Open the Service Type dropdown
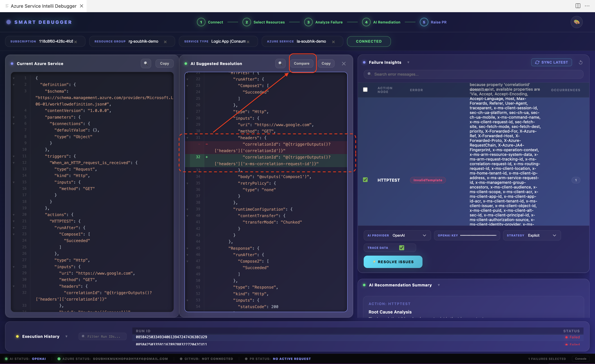595x364 pixels. click(x=218, y=41)
